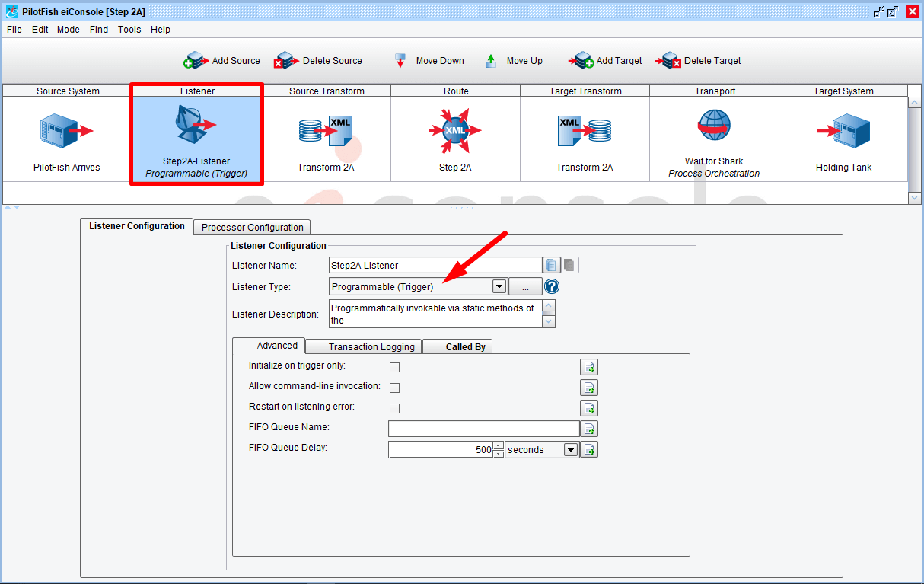Select the Called By tab
The height and width of the screenshot is (584, 924).
point(457,346)
